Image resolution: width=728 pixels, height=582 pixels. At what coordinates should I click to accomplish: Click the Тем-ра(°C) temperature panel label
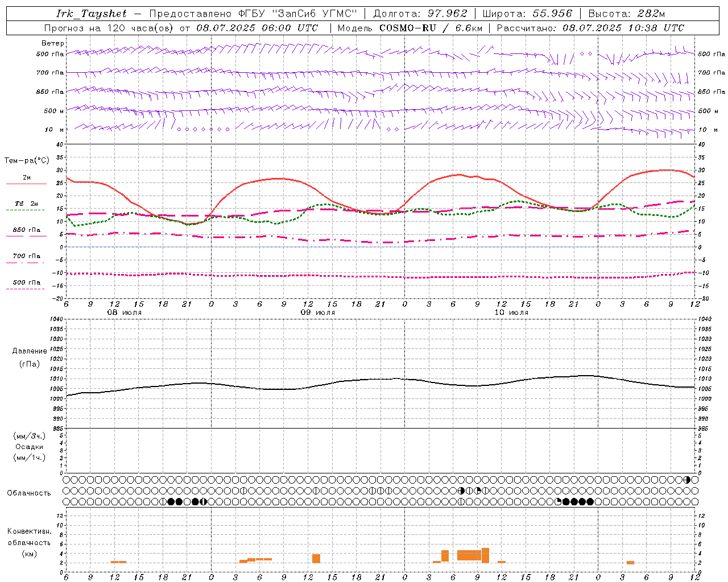[27, 161]
